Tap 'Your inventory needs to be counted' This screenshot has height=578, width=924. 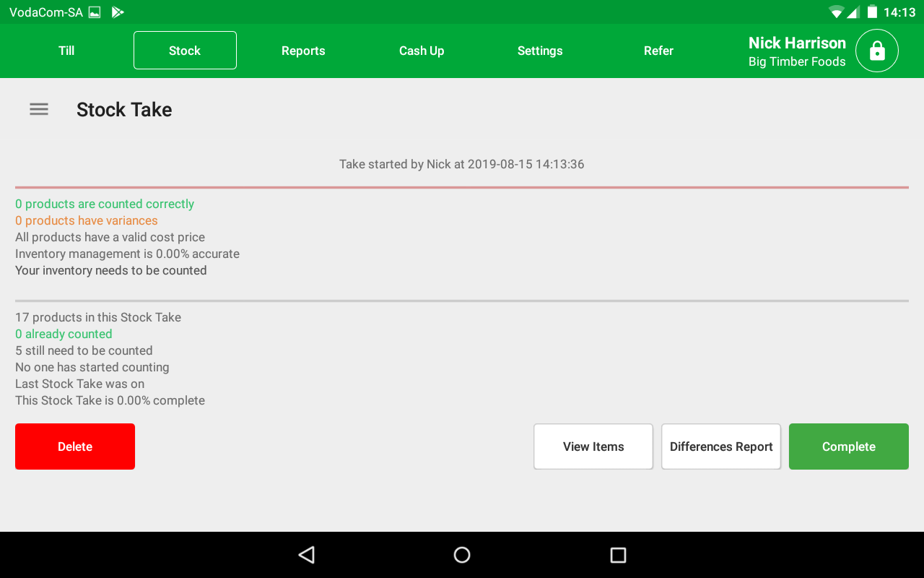(x=111, y=270)
